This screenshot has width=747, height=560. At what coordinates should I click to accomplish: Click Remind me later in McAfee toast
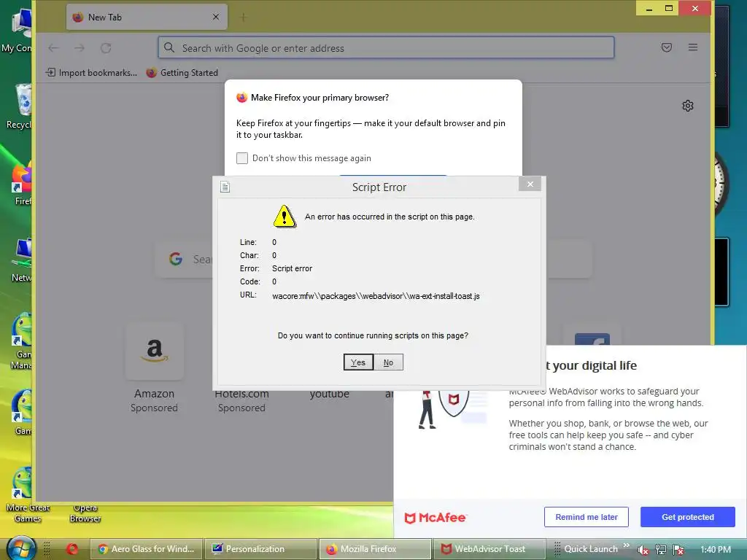click(x=586, y=517)
